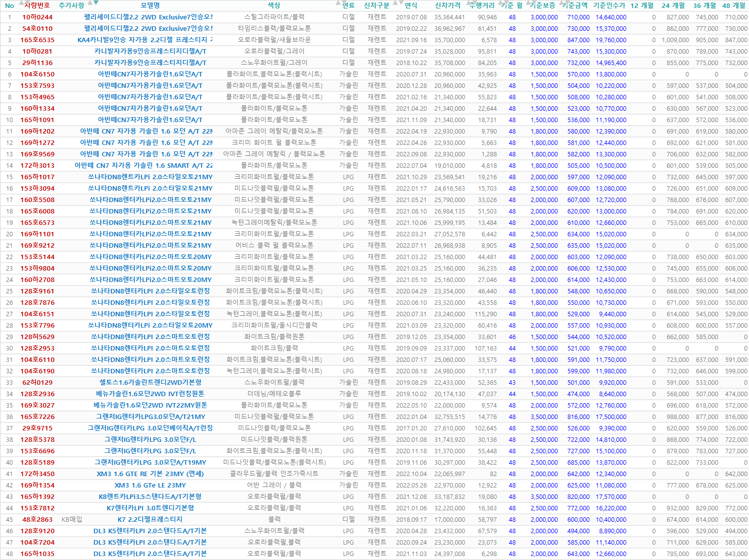
Task: Click the color cell 타임리스블랙/블랙모노톤
Action: click(274, 29)
